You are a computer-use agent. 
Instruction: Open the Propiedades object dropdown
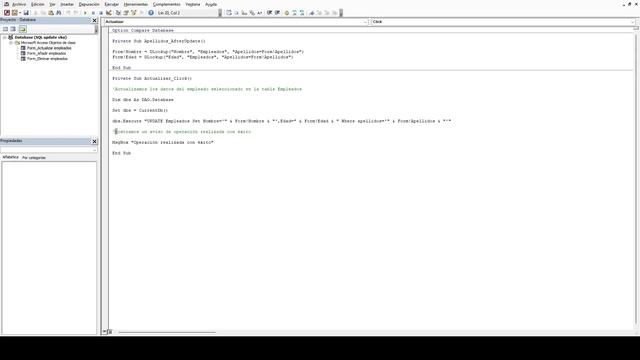point(94,150)
